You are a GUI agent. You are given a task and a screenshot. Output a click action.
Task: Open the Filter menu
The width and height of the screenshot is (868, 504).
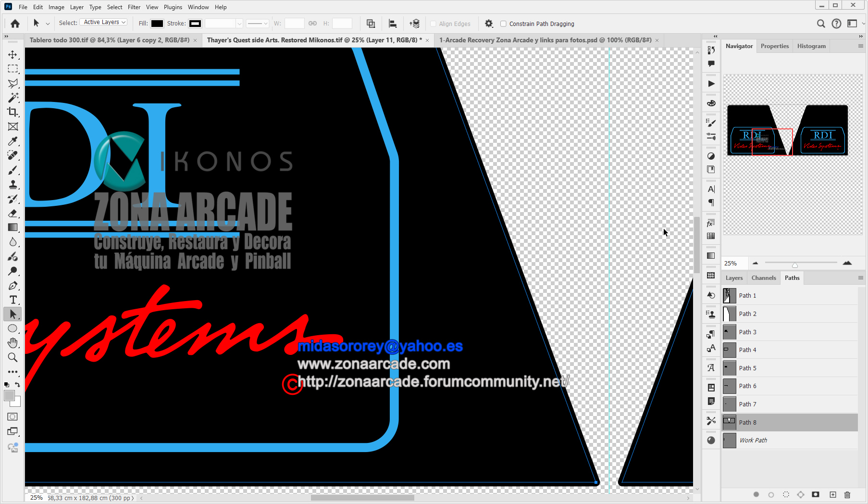click(x=134, y=7)
